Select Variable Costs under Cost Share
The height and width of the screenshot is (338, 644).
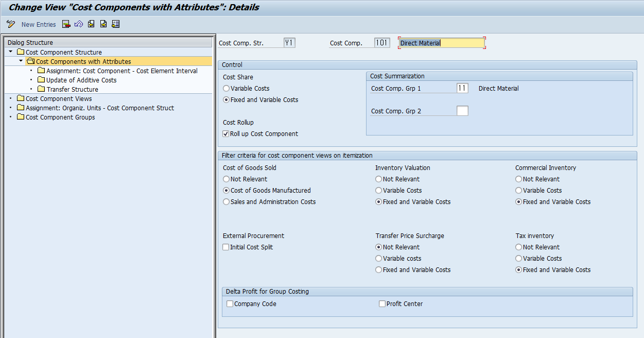(226, 88)
